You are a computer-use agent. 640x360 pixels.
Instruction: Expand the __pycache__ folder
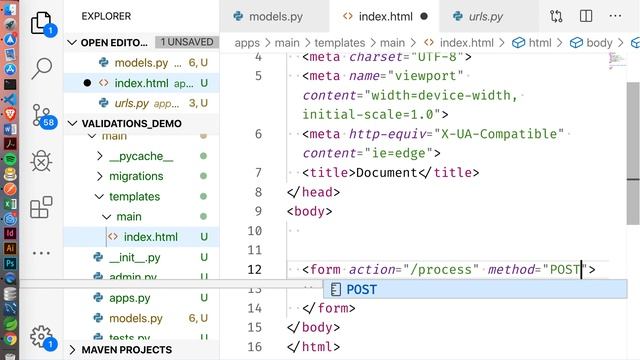pos(100,156)
